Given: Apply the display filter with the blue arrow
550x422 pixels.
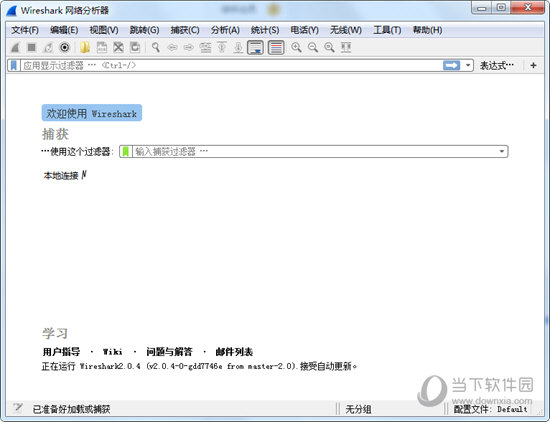Looking at the screenshot, I should pos(451,65).
